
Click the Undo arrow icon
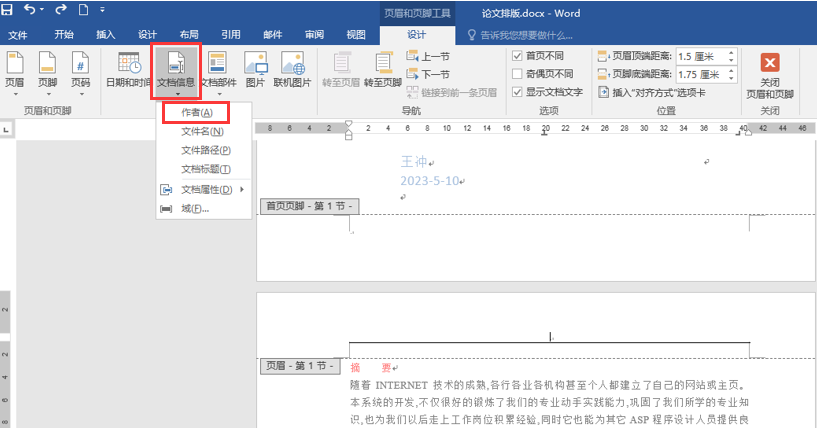point(32,10)
